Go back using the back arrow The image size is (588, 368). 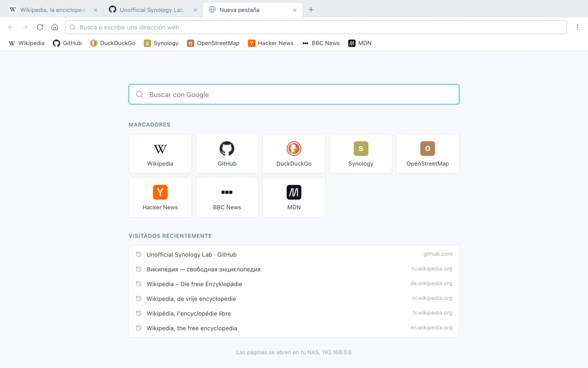pos(11,27)
